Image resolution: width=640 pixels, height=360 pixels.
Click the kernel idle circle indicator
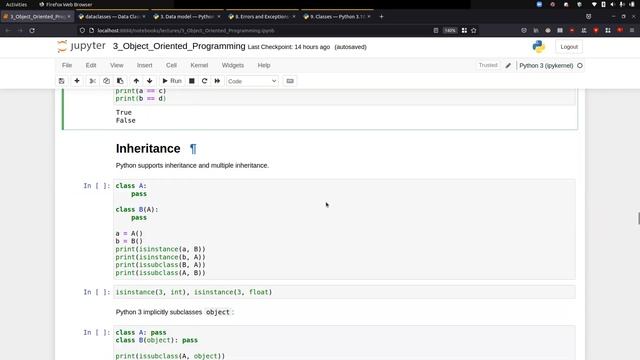tap(580, 65)
